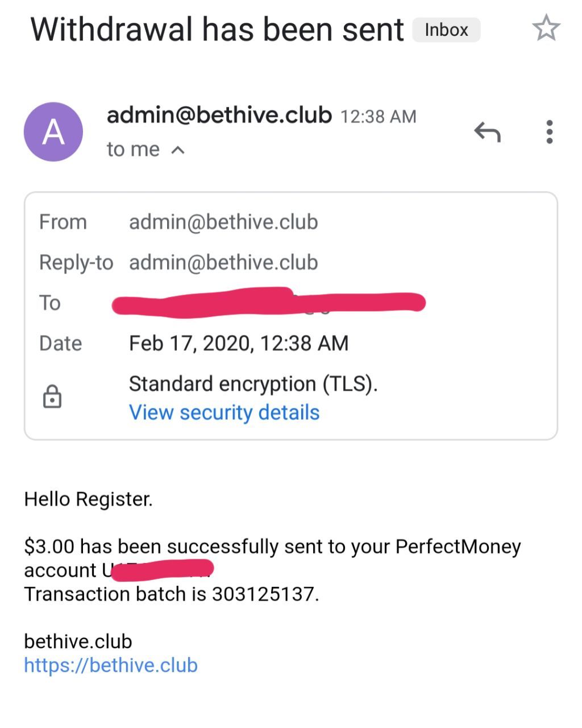Tap the reply arrow icon
This screenshot has width=582, height=728.
point(487,132)
